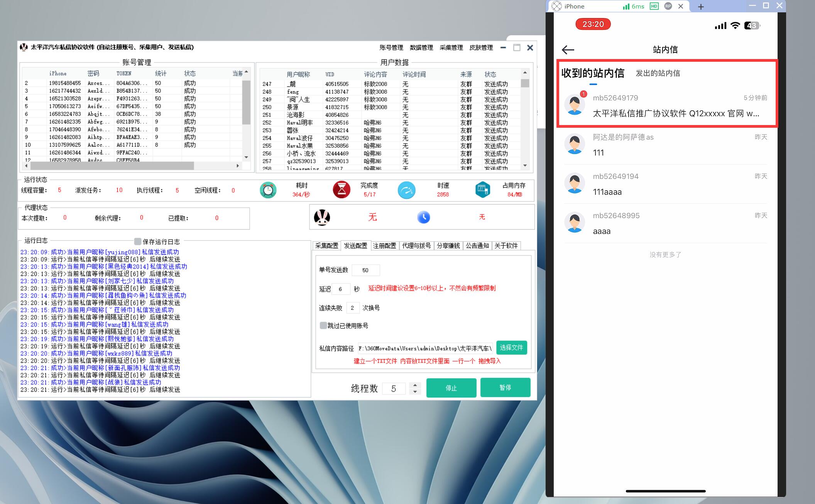Switch to the 采集配置 tab
This screenshot has height=504, width=815.
tap(326, 246)
